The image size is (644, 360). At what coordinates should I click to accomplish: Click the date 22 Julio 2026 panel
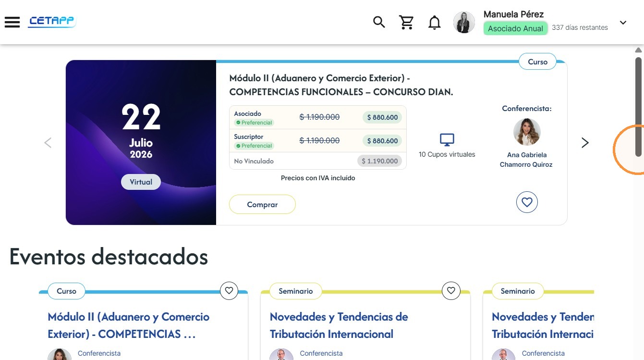pyautogui.click(x=141, y=142)
